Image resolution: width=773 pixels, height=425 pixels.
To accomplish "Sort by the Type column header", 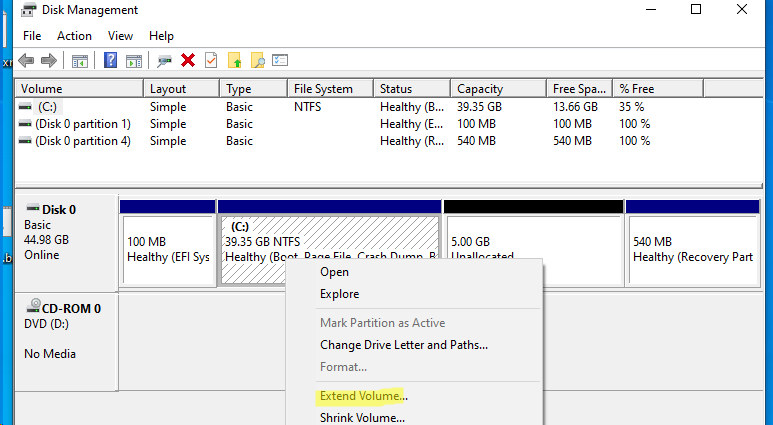I will 253,89.
